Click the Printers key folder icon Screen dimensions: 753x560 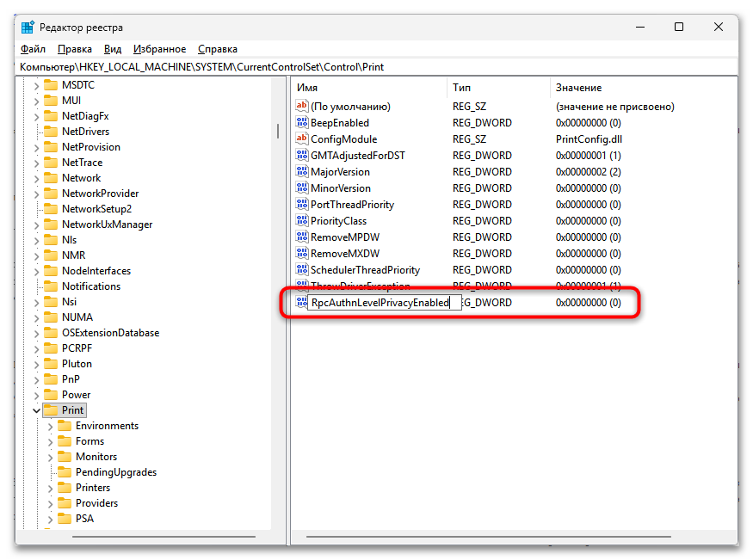pyautogui.click(x=65, y=488)
